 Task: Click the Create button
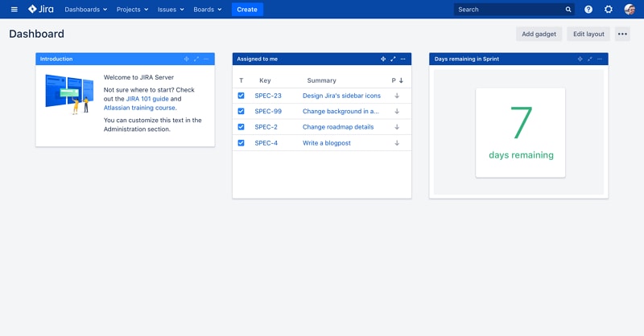[247, 9]
